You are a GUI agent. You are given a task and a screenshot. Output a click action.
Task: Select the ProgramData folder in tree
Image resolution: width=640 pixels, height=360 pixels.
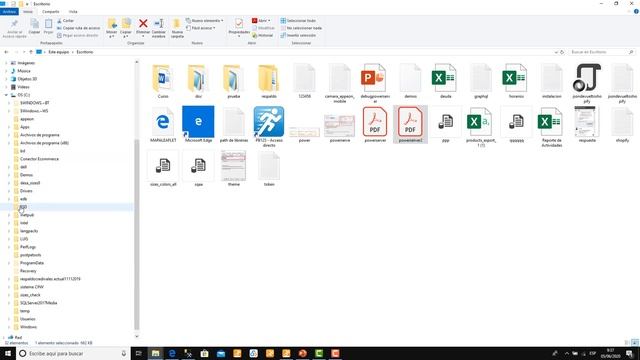32,263
